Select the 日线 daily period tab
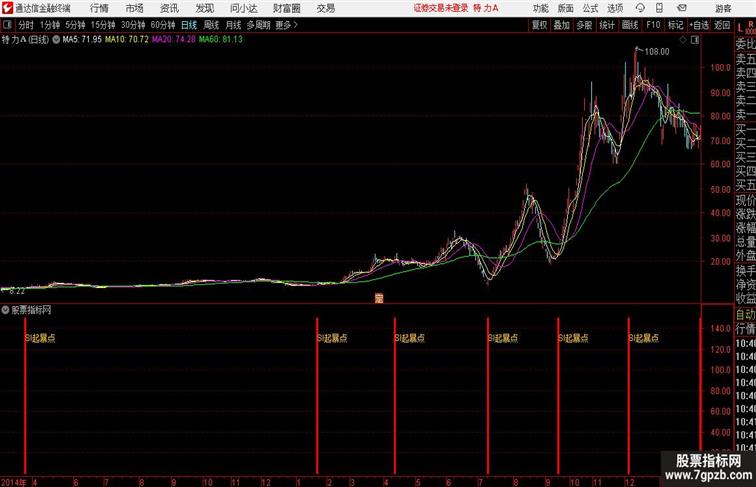Viewport: 756px width, 487px height. click(x=189, y=25)
